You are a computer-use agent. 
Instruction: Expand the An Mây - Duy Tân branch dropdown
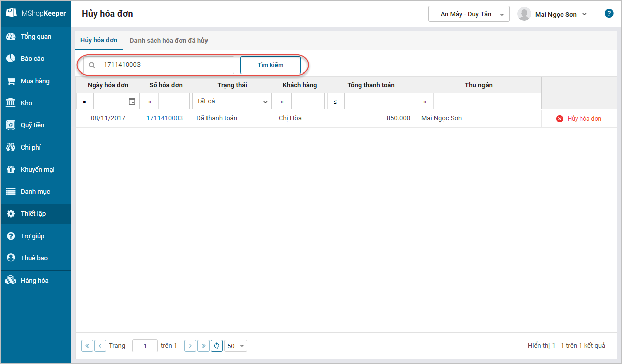coord(468,14)
